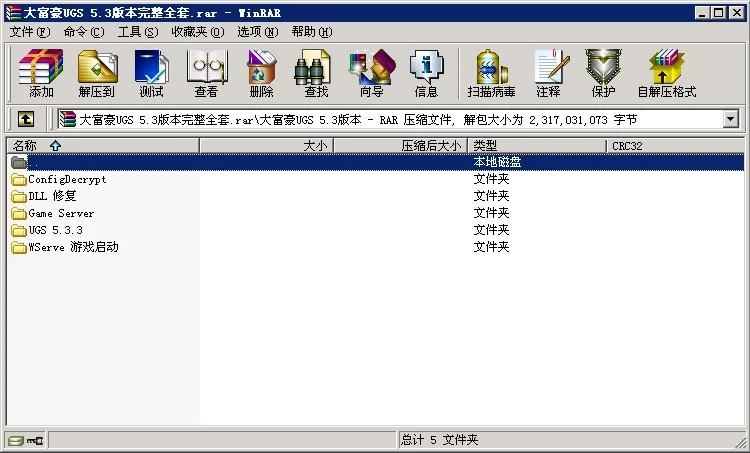Click the drive icon in status bar

(x=16, y=440)
